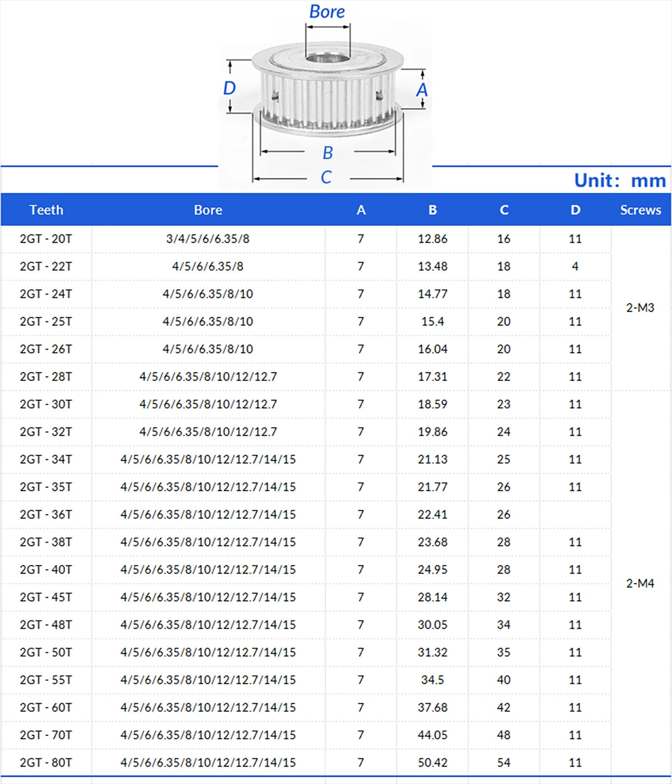
Task: Select the '2GT - 36T' row label
Action: point(46,515)
